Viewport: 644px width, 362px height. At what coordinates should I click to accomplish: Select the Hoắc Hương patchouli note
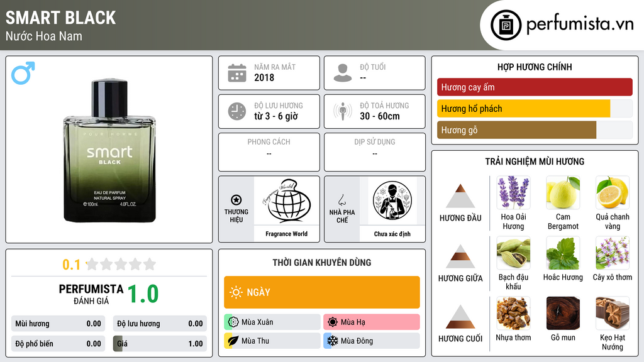click(x=563, y=253)
